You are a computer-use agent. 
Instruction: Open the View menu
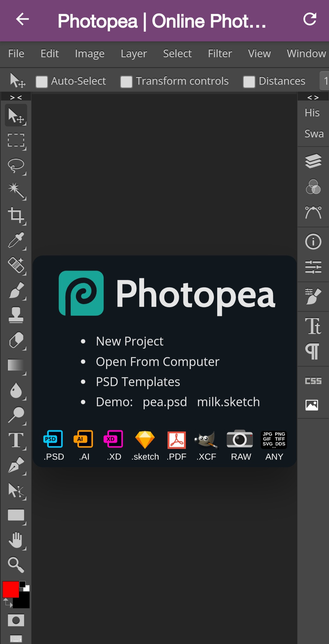[259, 54]
